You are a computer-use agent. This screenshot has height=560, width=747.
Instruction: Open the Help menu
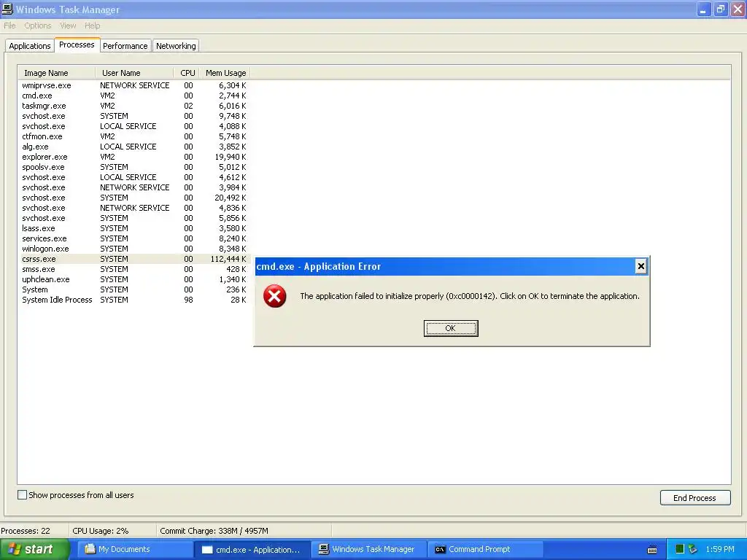(93, 26)
